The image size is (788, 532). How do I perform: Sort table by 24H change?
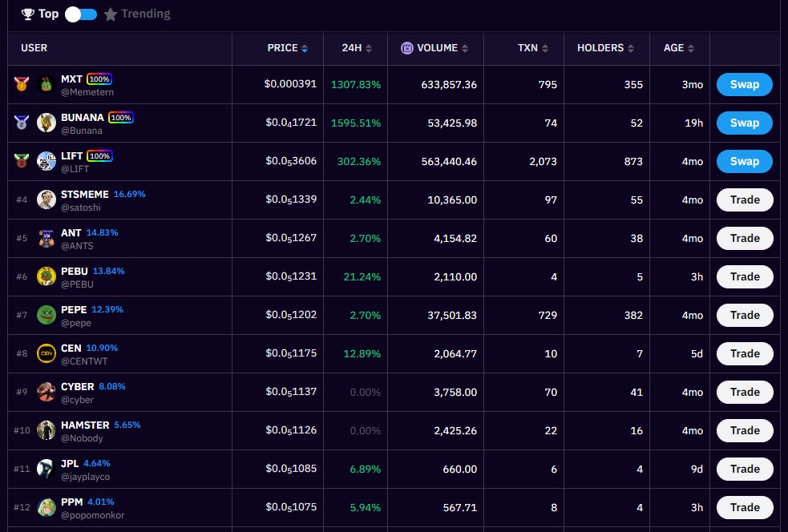point(357,48)
